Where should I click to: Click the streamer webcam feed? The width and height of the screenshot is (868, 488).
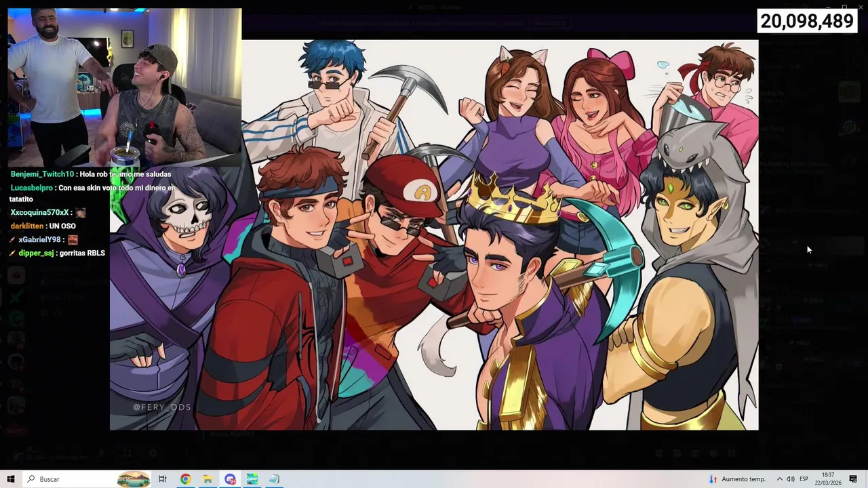(x=125, y=87)
